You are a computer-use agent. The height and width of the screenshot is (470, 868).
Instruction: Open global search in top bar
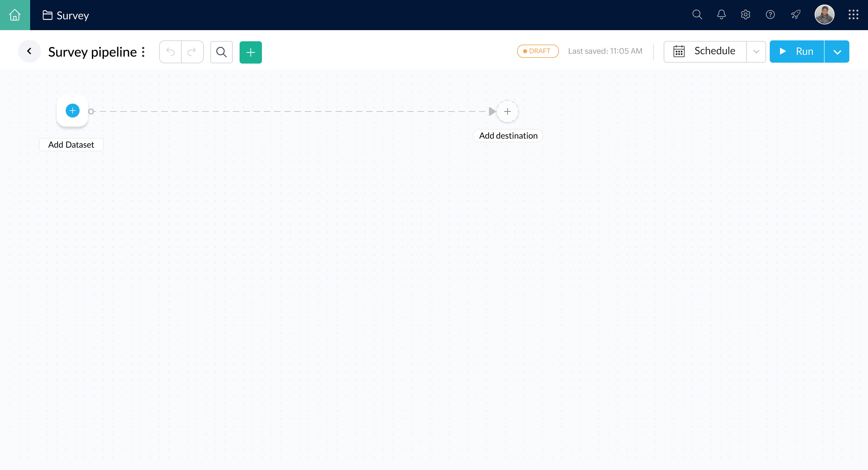tap(697, 14)
